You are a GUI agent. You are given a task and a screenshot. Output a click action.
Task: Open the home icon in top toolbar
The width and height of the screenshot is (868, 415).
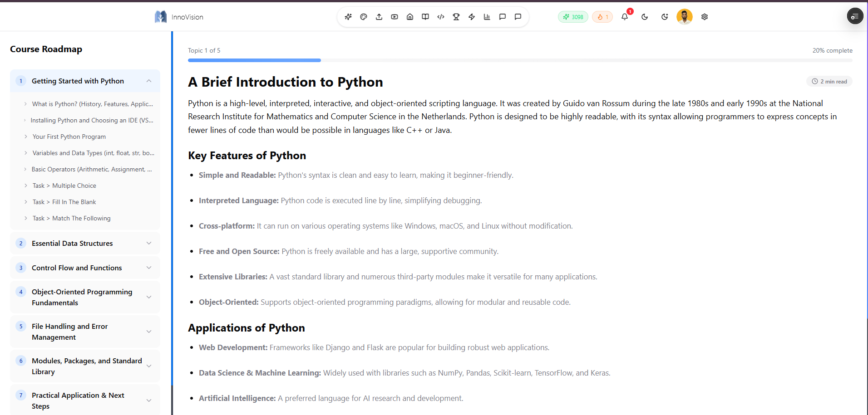pyautogui.click(x=410, y=17)
